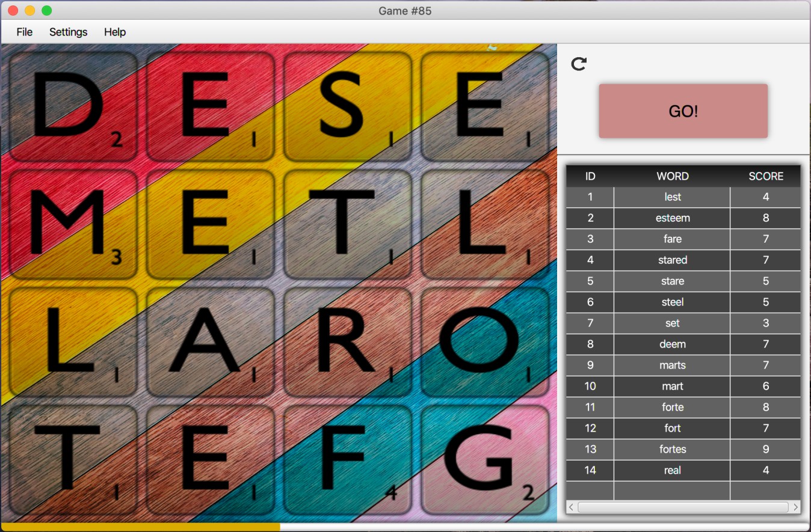Click the WORD column header
Screen dimensions: 811x532
point(672,176)
